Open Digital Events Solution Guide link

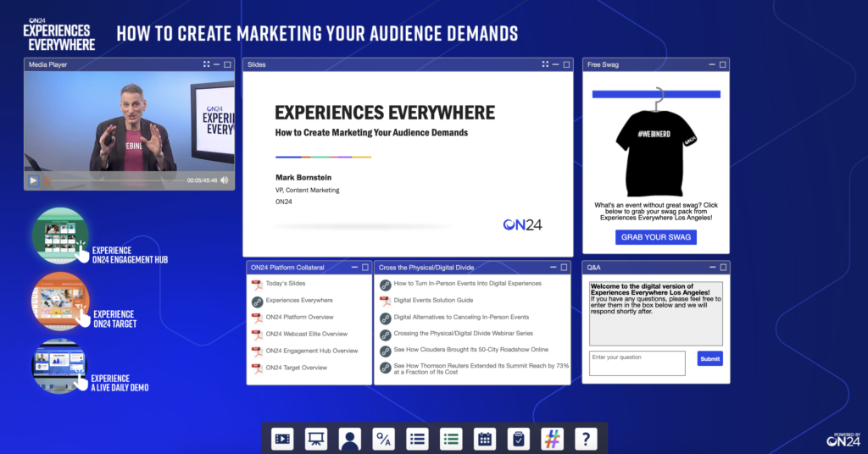coord(433,301)
